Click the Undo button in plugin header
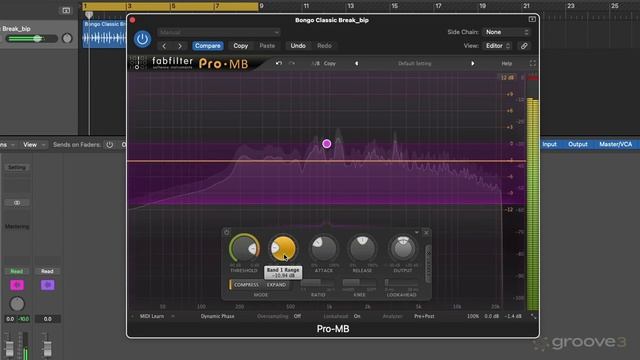 tap(298, 46)
